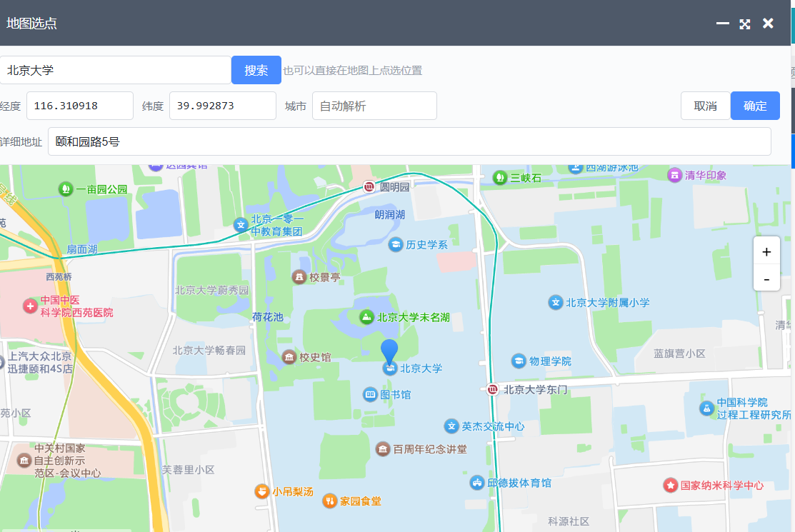Click the 北京大学东门 subway station icon
This screenshot has width=795, height=532.
click(492, 390)
